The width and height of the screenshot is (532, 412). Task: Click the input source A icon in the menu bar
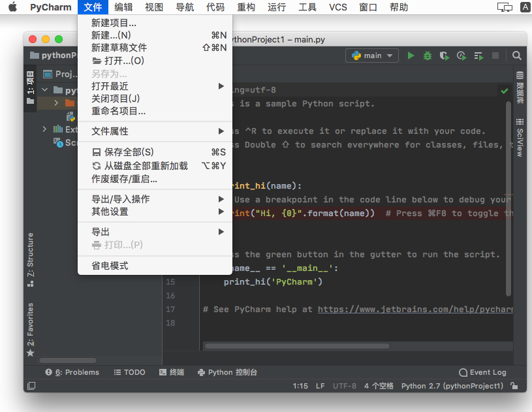[525, 7]
